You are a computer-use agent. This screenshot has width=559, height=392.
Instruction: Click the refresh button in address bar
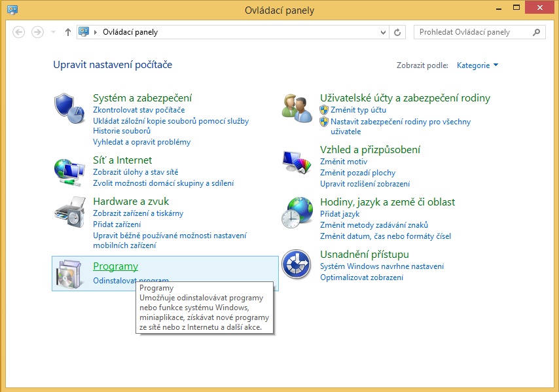coord(398,32)
